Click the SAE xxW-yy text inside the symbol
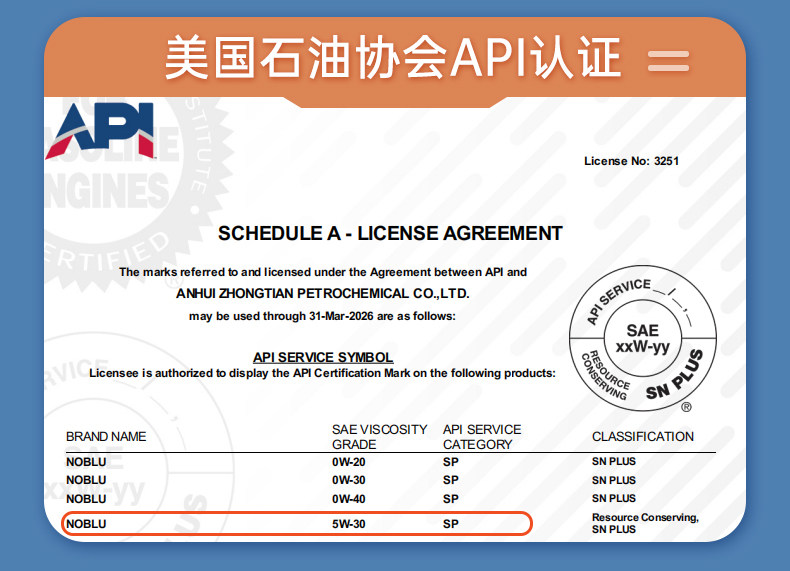 (642, 339)
